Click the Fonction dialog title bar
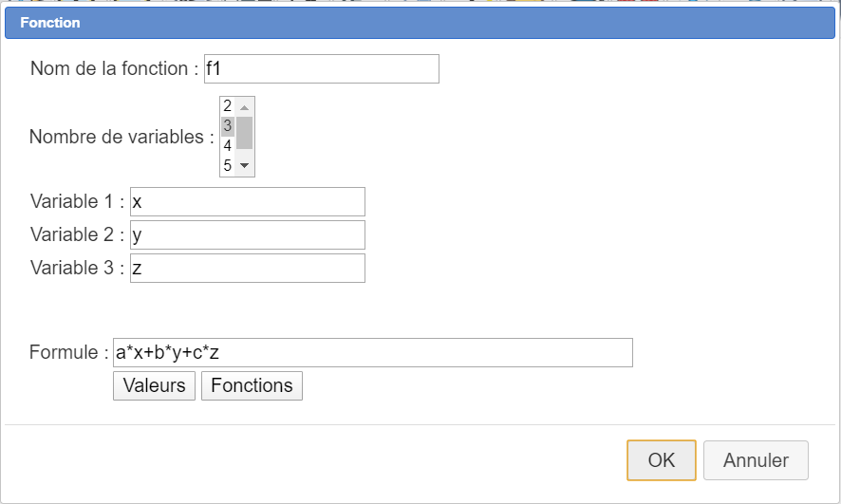841x504 pixels. 420,23
